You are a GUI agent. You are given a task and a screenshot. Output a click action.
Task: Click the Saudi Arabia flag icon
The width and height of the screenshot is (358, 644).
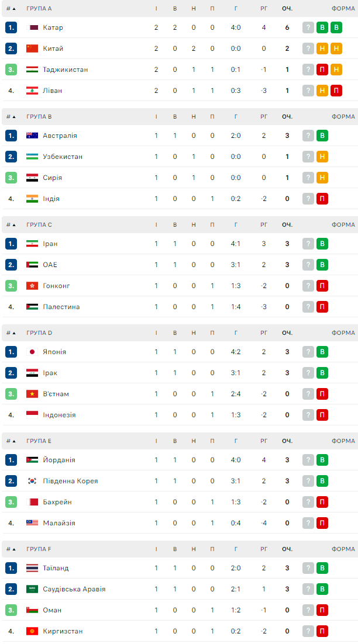coord(32,589)
